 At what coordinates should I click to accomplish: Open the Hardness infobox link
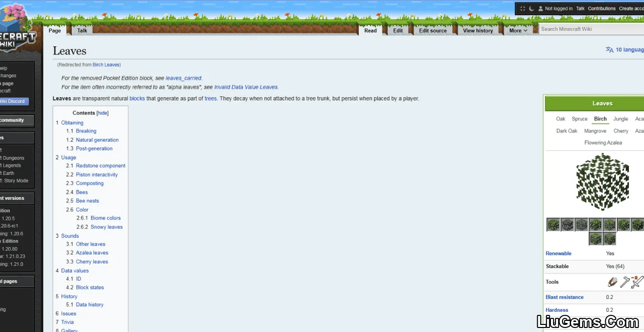[x=557, y=310]
